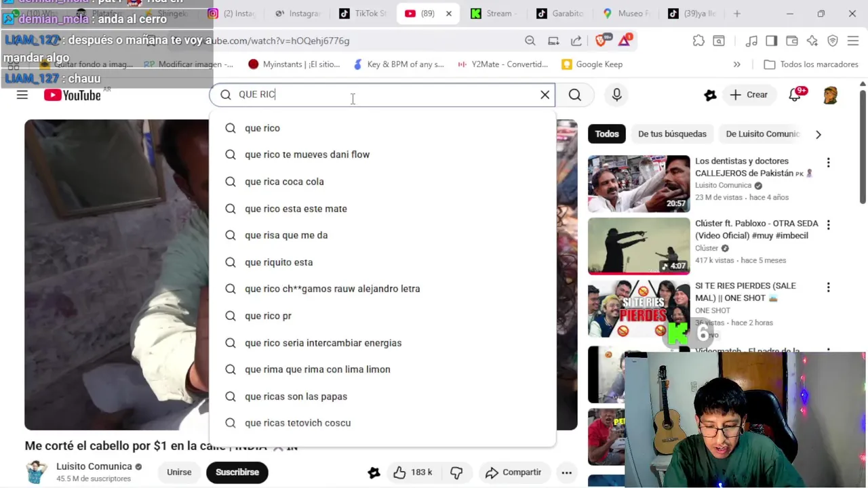The image size is (868, 488).
Task: Start voice search with the microphone
Action: click(616, 95)
